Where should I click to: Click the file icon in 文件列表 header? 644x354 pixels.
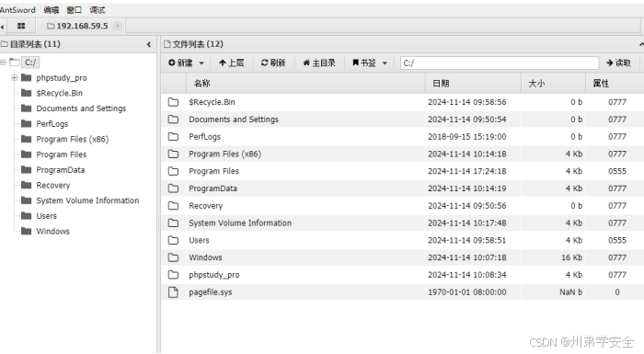pos(167,44)
